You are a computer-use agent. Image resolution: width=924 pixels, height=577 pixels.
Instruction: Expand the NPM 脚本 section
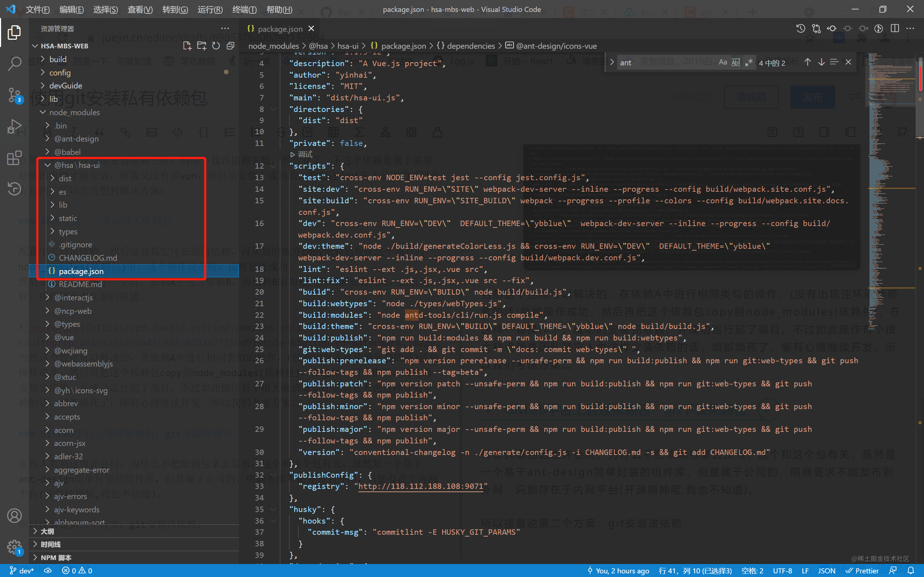tap(56, 558)
